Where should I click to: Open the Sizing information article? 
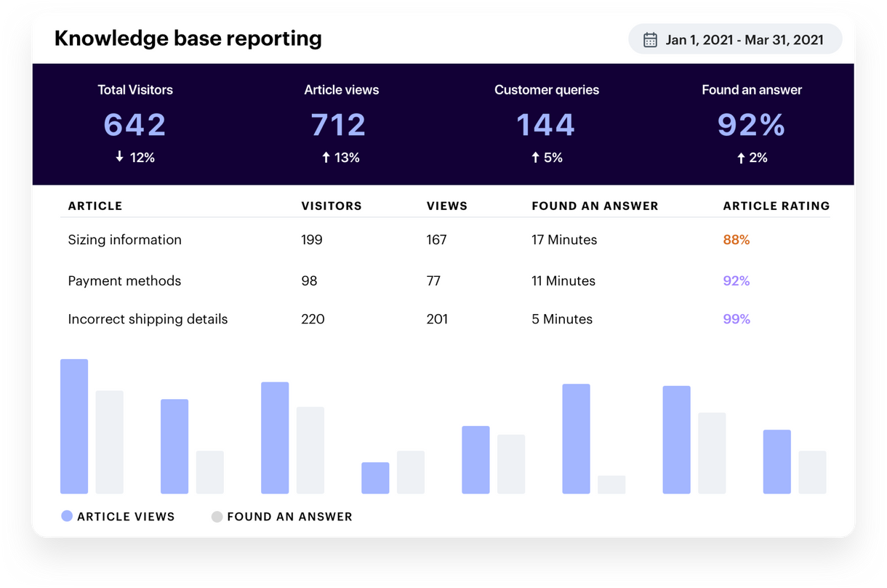[124, 240]
